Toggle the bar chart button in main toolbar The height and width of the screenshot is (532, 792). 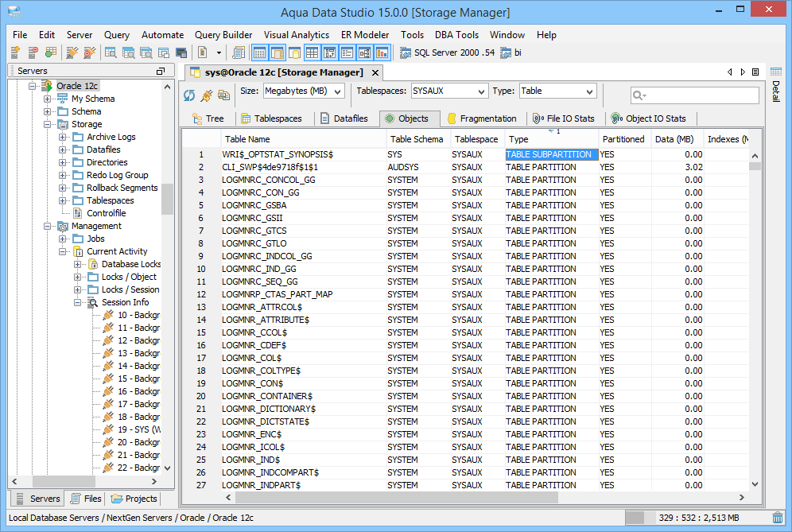(x=382, y=52)
